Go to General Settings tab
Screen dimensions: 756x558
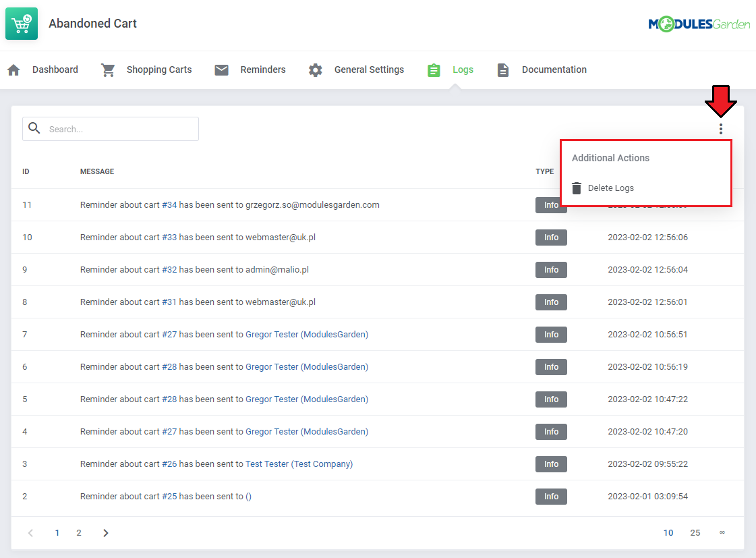[370, 69]
